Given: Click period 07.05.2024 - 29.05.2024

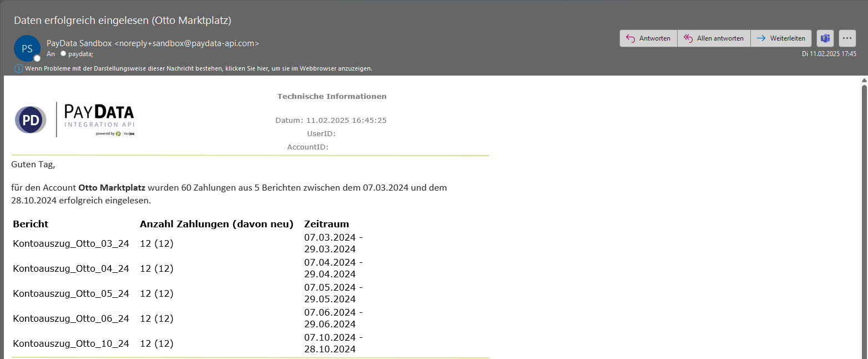Looking at the screenshot, I should coord(334,293).
